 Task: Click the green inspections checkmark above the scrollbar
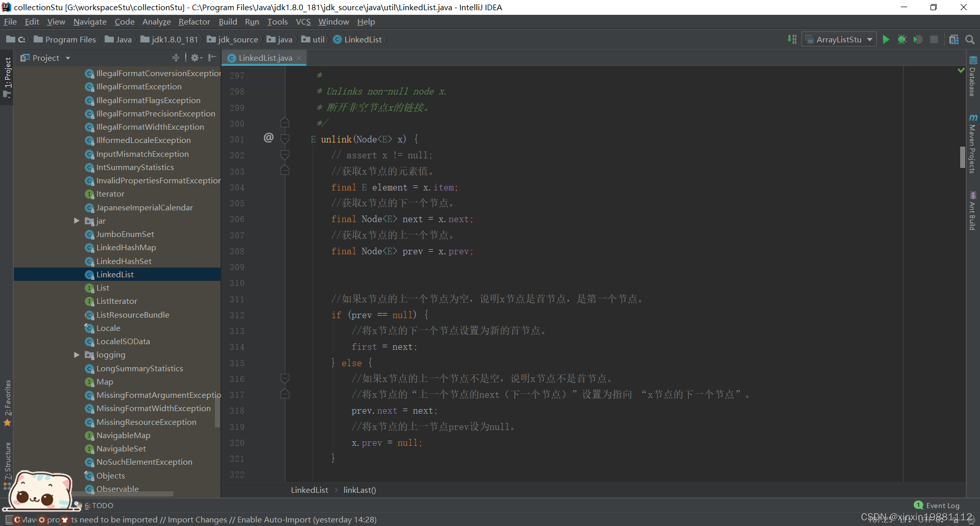[961, 70]
